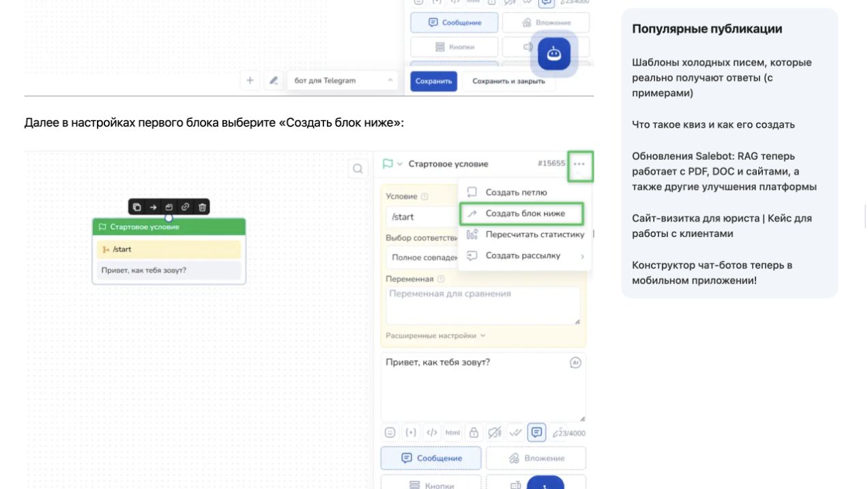This screenshot has height=489, width=868.
Task: Click the AI icon in the Привет message field
Action: click(575, 363)
